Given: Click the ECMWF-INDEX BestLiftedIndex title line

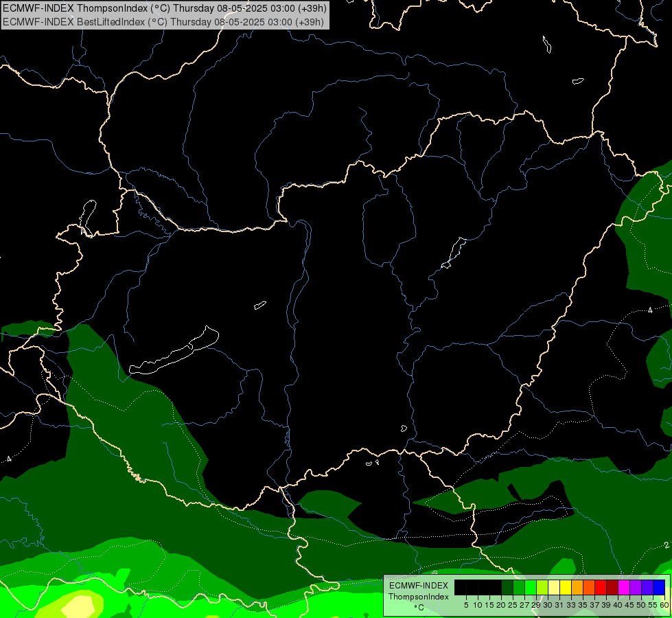Looking at the screenshot, I should coord(163,22).
